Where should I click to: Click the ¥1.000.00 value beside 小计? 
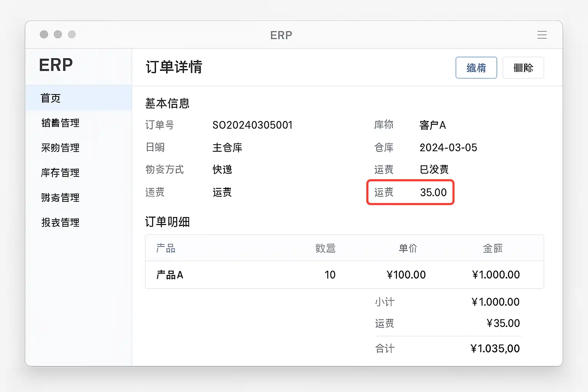tap(496, 302)
